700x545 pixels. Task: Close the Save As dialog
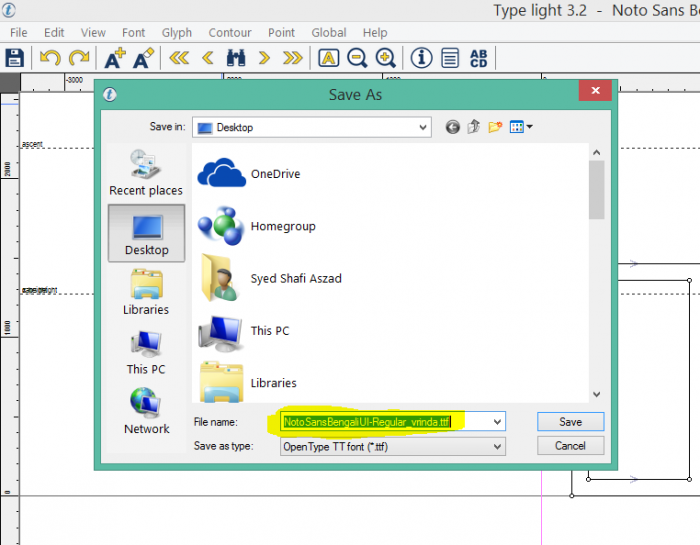pyautogui.click(x=595, y=91)
